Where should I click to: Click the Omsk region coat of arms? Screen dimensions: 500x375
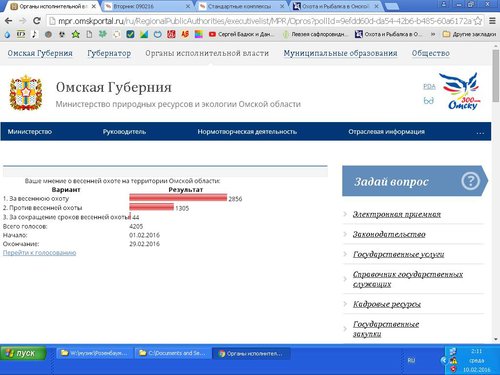(x=26, y=93)
